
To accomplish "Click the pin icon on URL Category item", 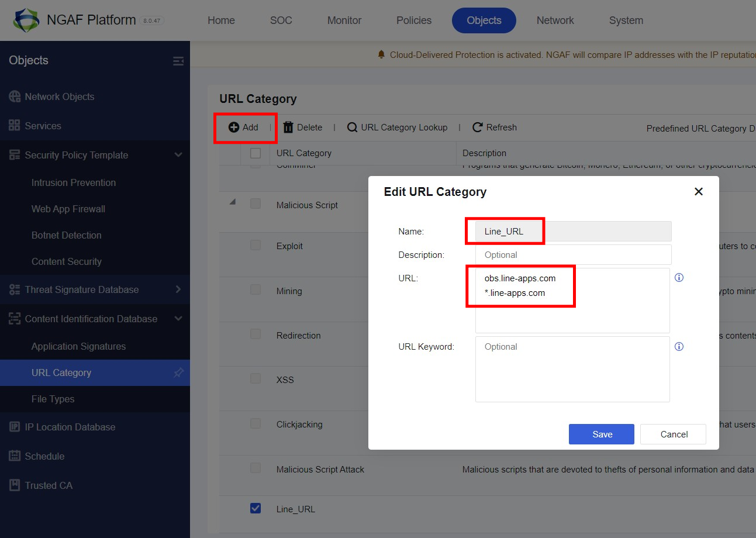I will pyautogui.click(x=179, y=373).
